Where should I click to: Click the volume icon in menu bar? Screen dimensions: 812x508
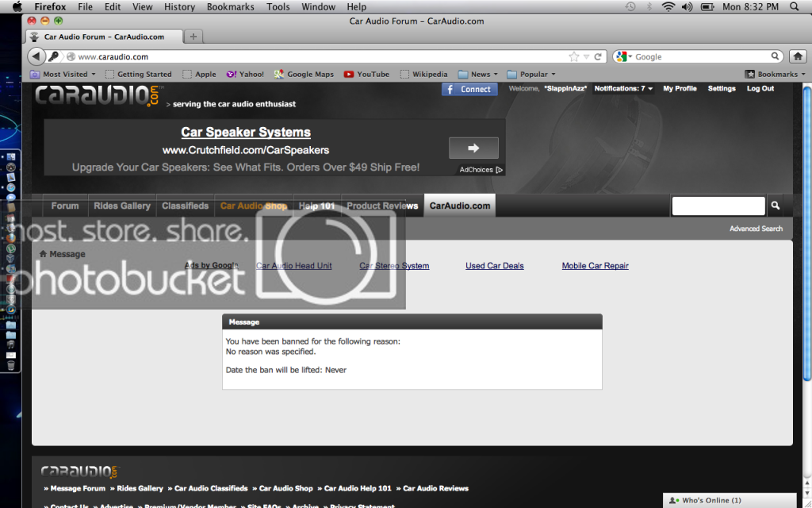687,6
